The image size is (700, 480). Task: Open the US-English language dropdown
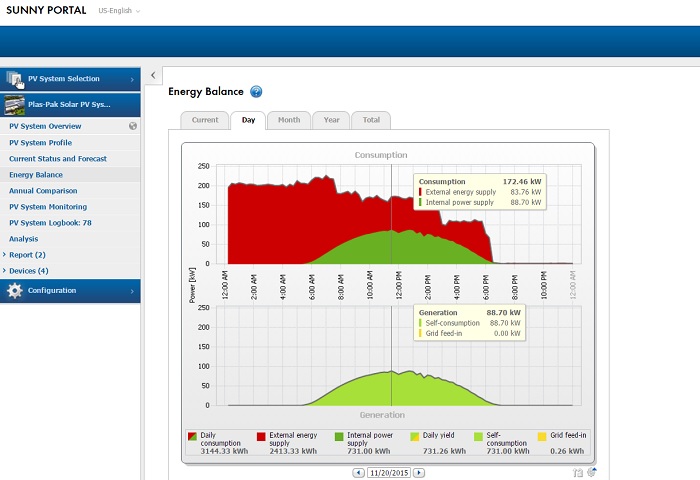point(119,11)
